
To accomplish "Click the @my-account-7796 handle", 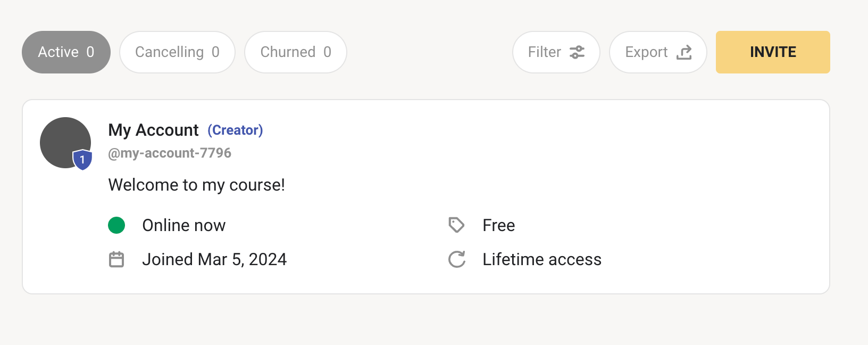I will click(x=170, y=153).
